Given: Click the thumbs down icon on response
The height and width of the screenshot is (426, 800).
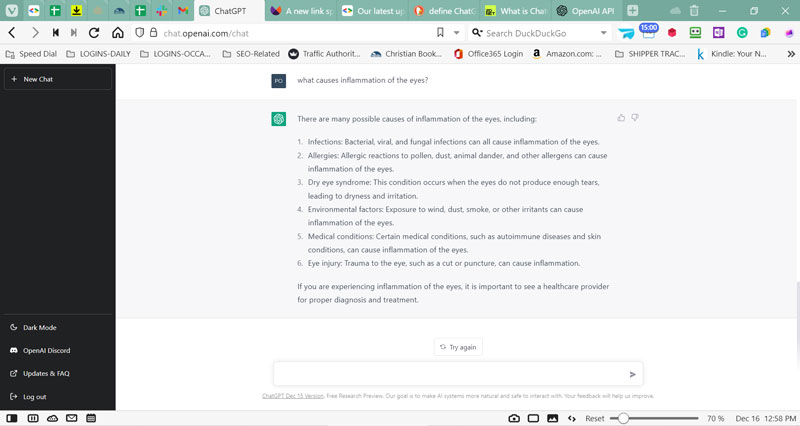Looking at the screenshot, I should [634, 118].
